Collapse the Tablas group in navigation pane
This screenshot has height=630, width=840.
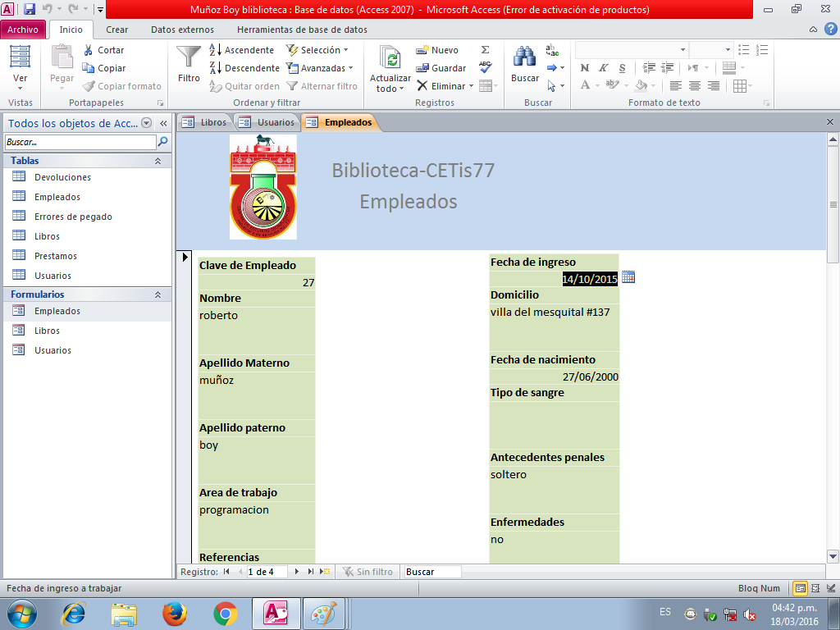pos(158,161)
